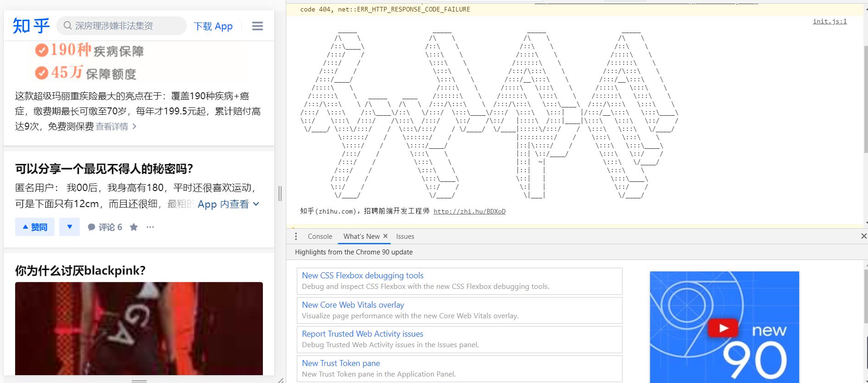Expand ad details via 查看详情 chevron

click(x=134, y=126)
